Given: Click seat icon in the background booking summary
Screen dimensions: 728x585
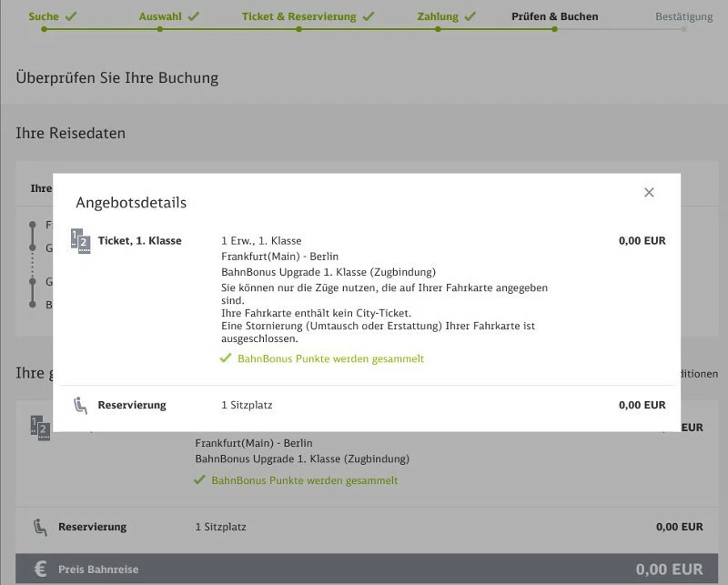Looking at the screenshot, I should click(40, 527).
